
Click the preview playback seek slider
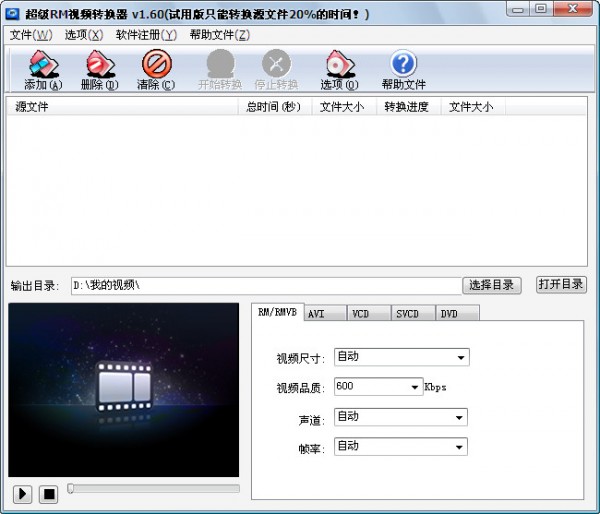click(x=154, y=489)
